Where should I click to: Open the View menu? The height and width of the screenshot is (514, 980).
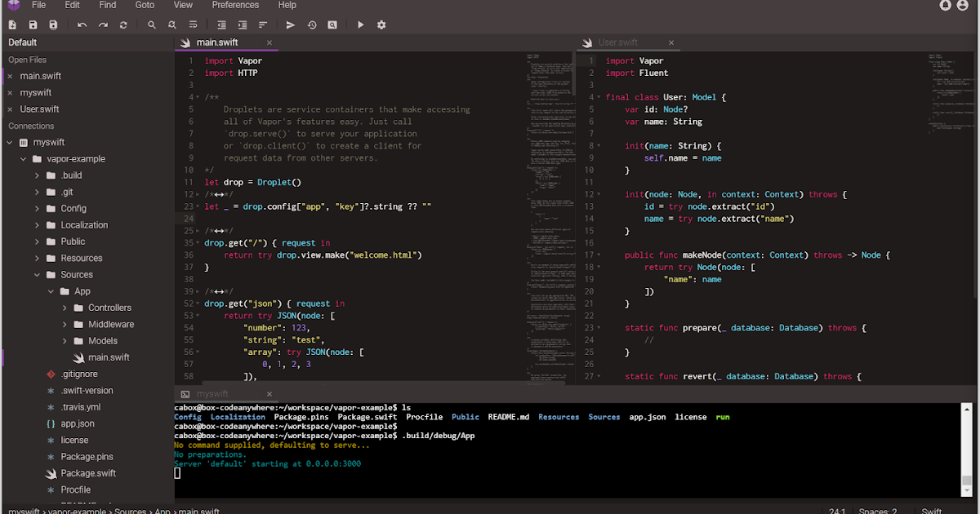tap(183, 5)
